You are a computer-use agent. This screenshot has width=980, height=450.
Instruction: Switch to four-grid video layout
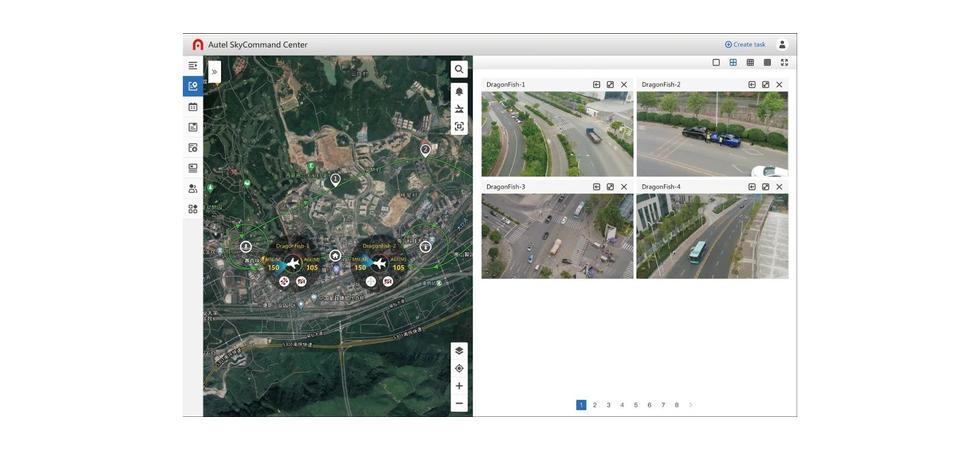[733, 62]
